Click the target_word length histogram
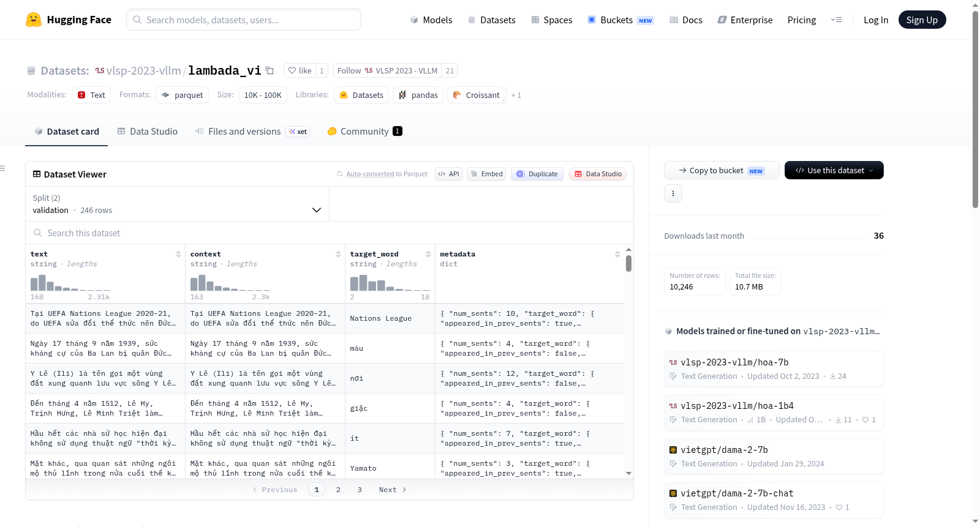 click(x=390, y=283)
